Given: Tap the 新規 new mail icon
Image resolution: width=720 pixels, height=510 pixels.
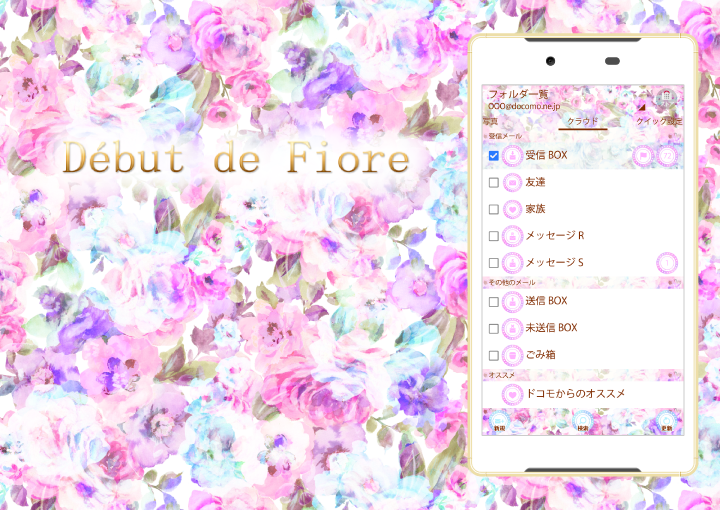Looking at the screenshot, I should [498, 423].
